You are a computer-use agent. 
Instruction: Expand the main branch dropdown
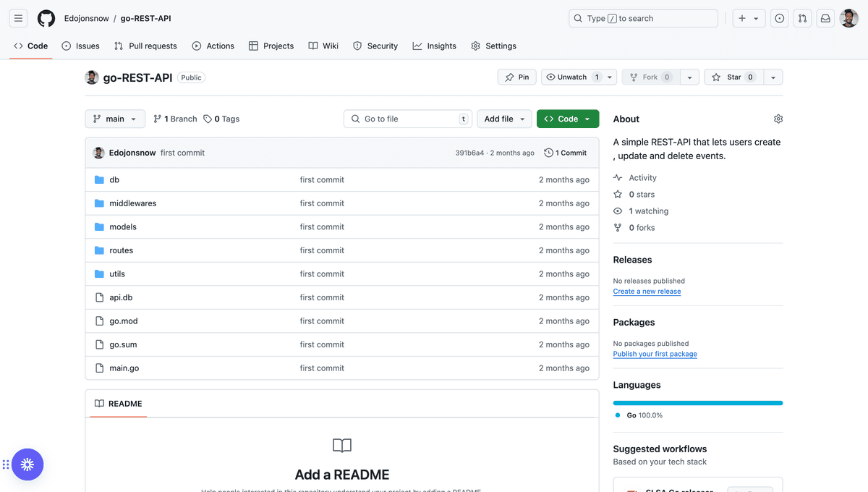[115, 119]
